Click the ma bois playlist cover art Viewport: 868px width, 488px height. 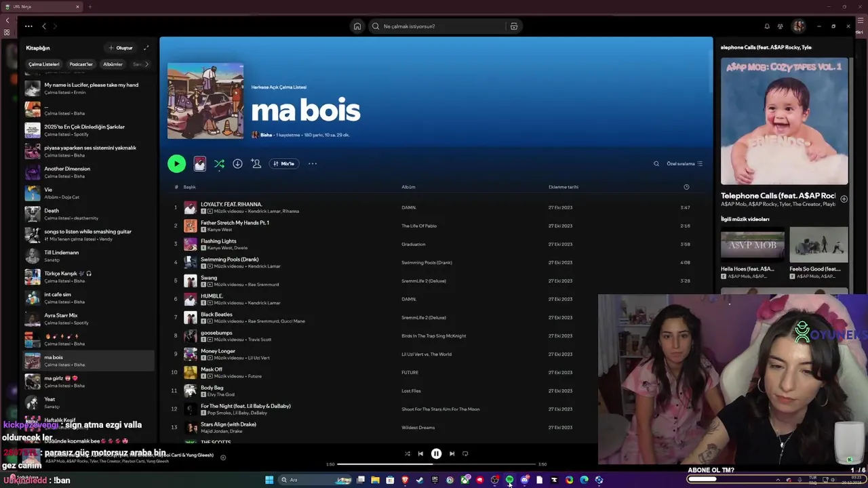(x=205, y=101)
